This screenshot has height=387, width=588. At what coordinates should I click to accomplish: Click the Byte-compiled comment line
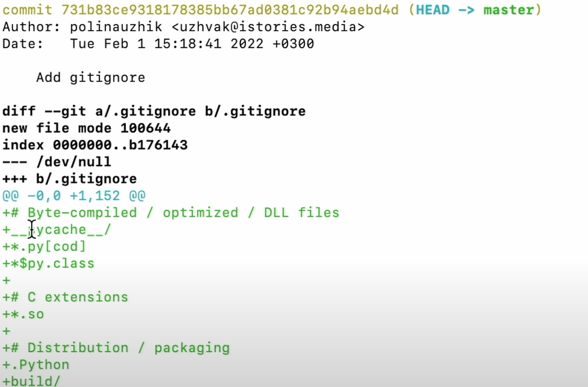click(x=171, y=213)
